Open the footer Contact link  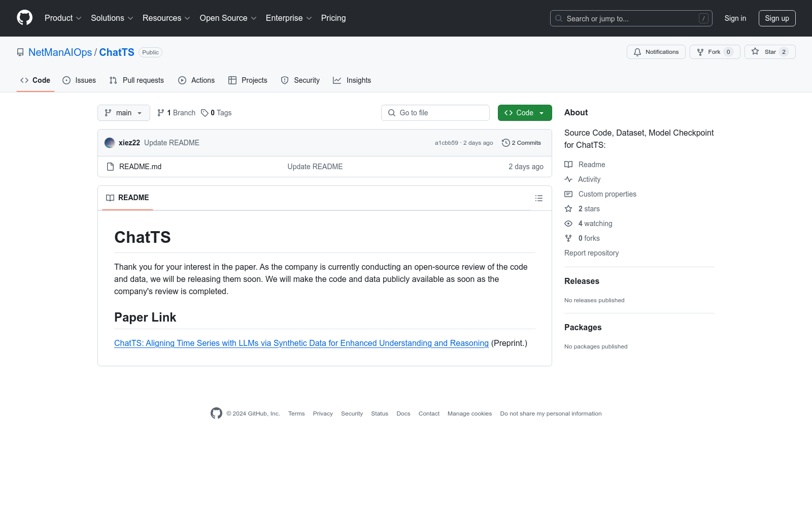[x=429, y=414]
